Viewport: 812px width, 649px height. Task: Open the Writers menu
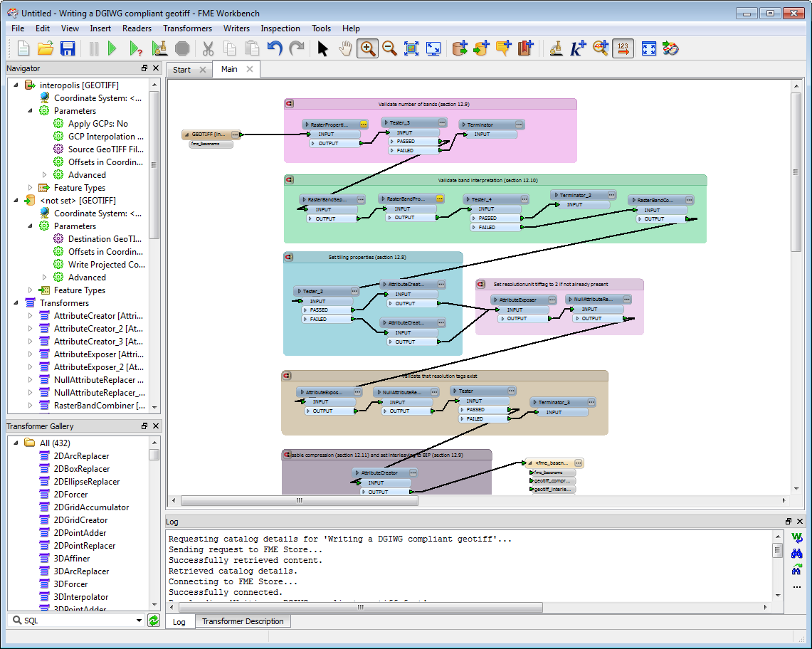click(236, 28)
